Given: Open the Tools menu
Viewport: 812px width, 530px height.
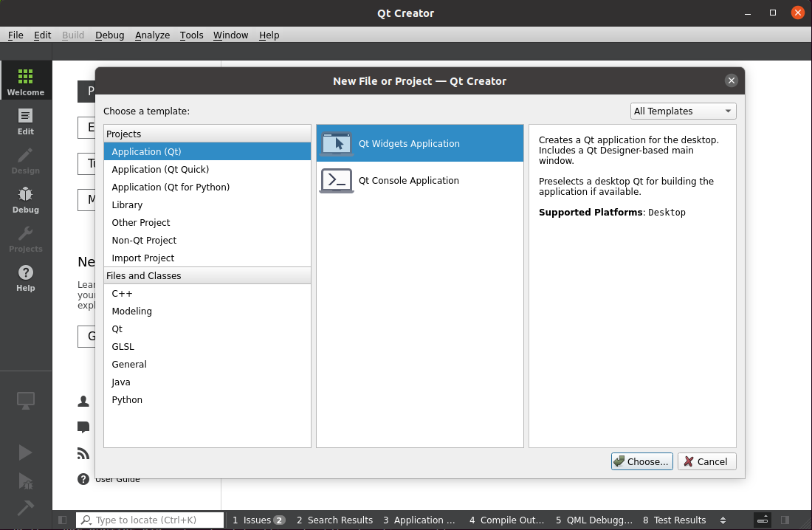Looking at the screenshot, I should [192, 35].
